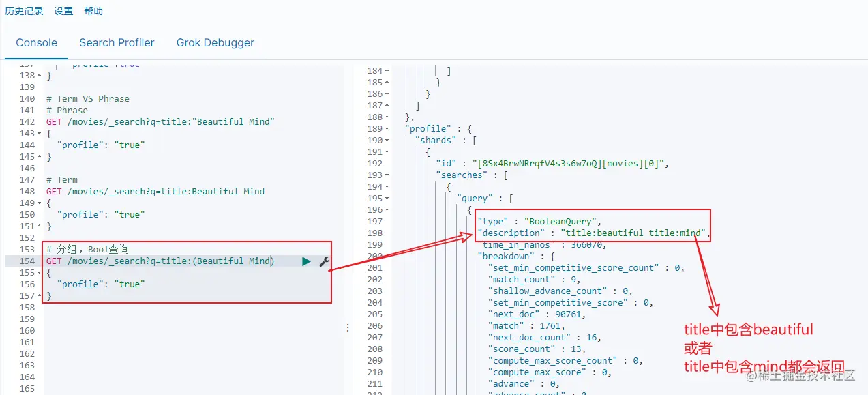The width and height of the screenshot is (868, 395).
Task: Click line number 160 in the editor gutter
Action: pyautogui.click(x=27, y=331)
